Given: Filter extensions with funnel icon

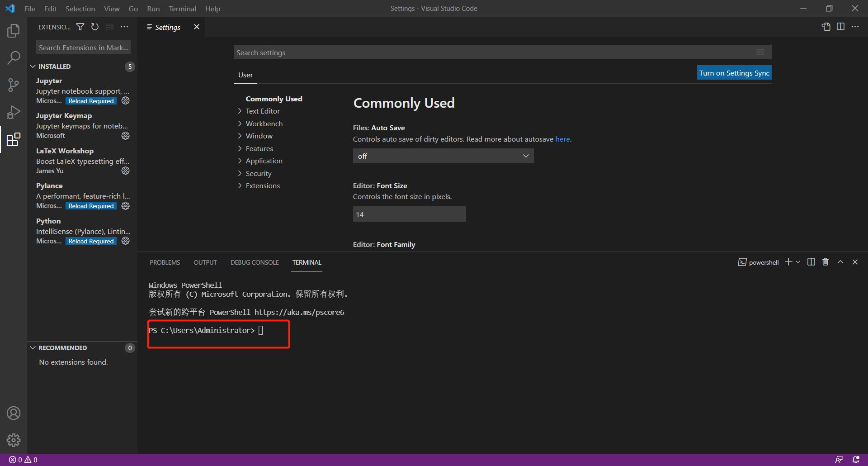Looking at the screenshot, I should tap(80, 27).
